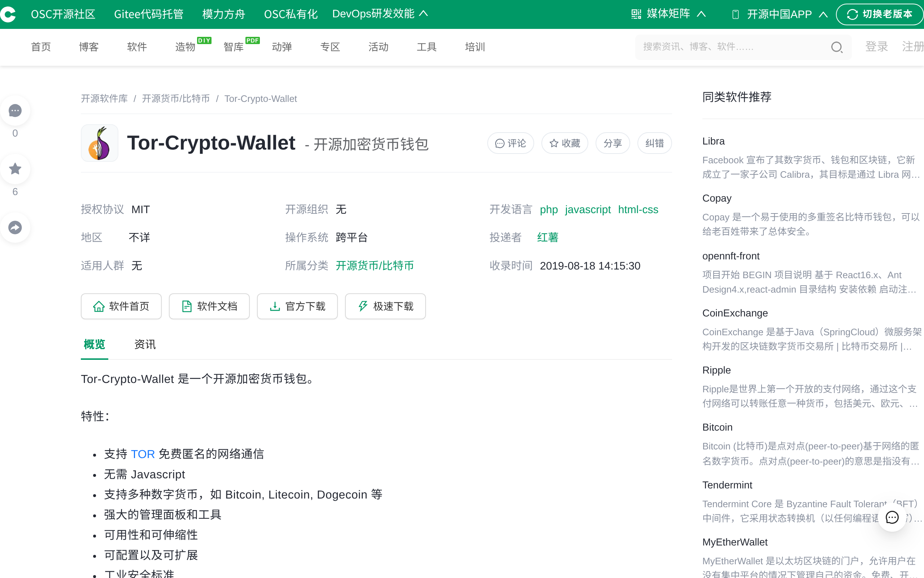Click OSC私有化 in the top bar
Screen dimensions: 924x578
coord(291,14)
